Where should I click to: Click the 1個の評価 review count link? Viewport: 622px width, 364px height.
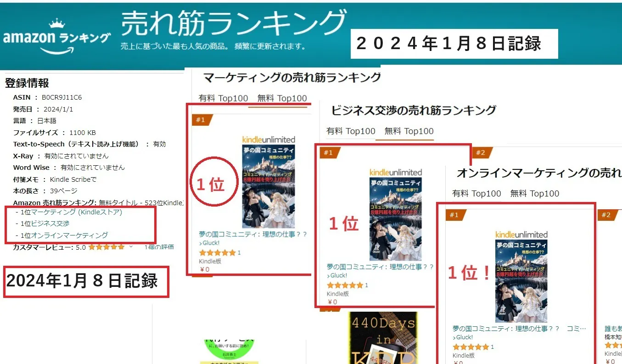(x=159, y=247)
